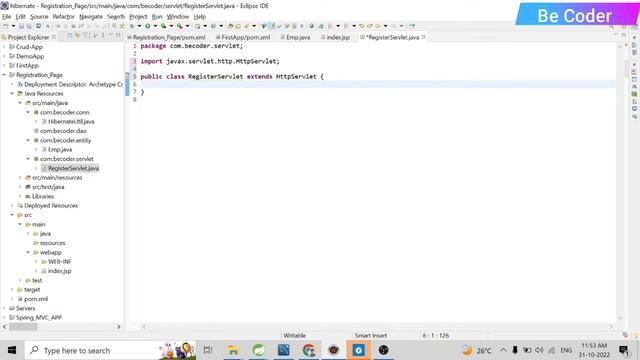Select RegisterServlet.java in the tree
This screenshot has height=360, width=640.
tap(73, 168)
